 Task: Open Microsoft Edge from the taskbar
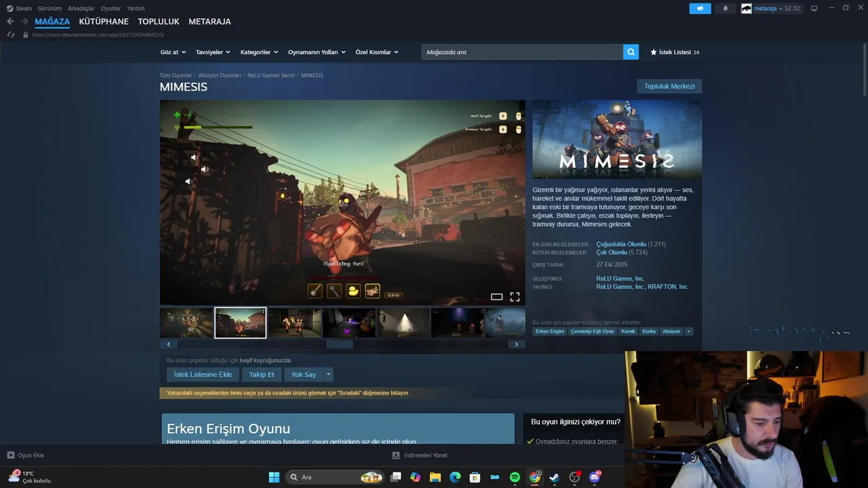pyautogui.click(x=455, y=477)
